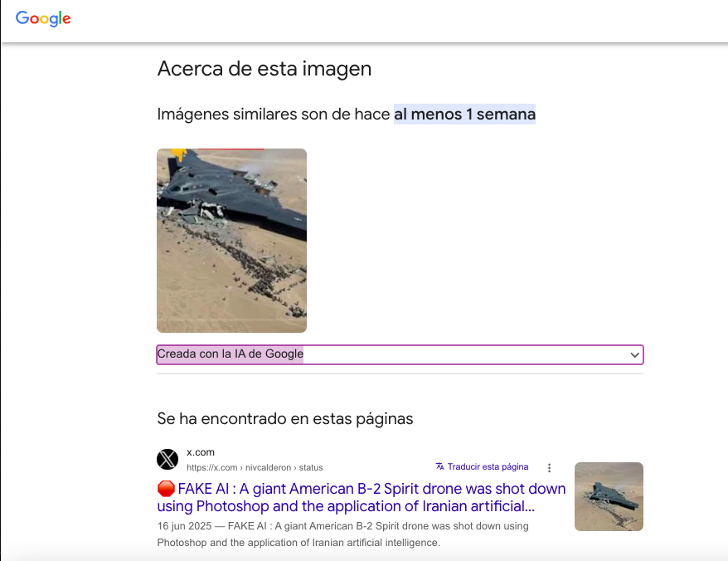Click the result thumbnail of the crashed bomber
Image resolution: width=728 pixels, height=561 pixels.
(x=609, y=496)
